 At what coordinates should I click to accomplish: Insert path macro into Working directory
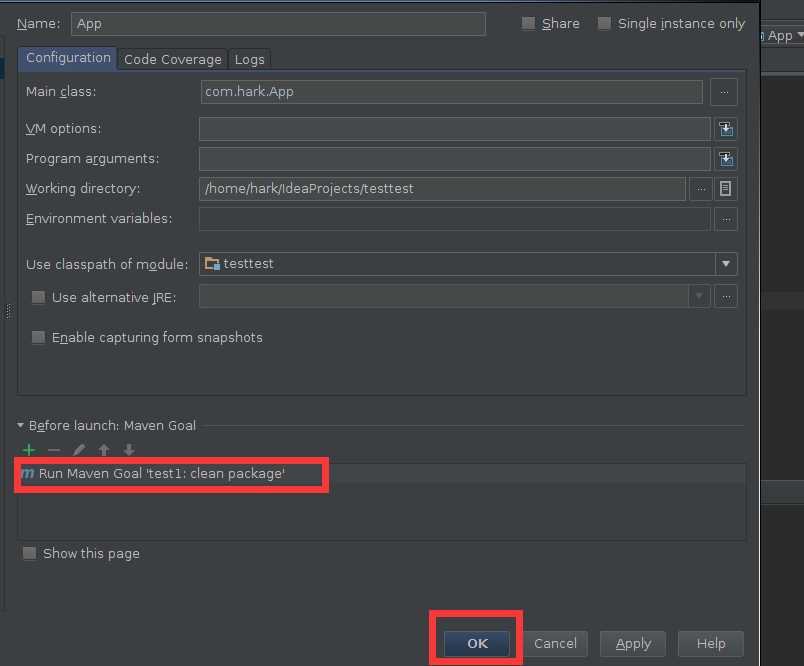pyautogui.click(x=725, y=189)
